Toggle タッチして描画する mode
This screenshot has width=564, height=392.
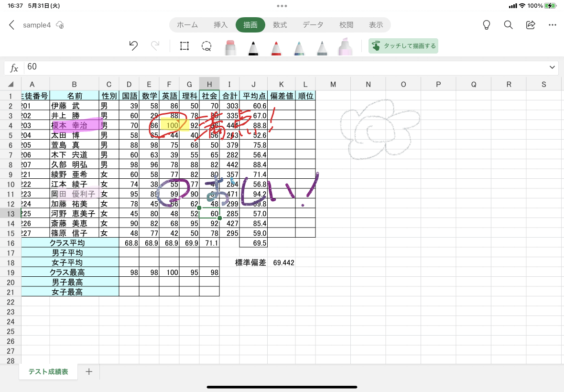click(403, 46)
